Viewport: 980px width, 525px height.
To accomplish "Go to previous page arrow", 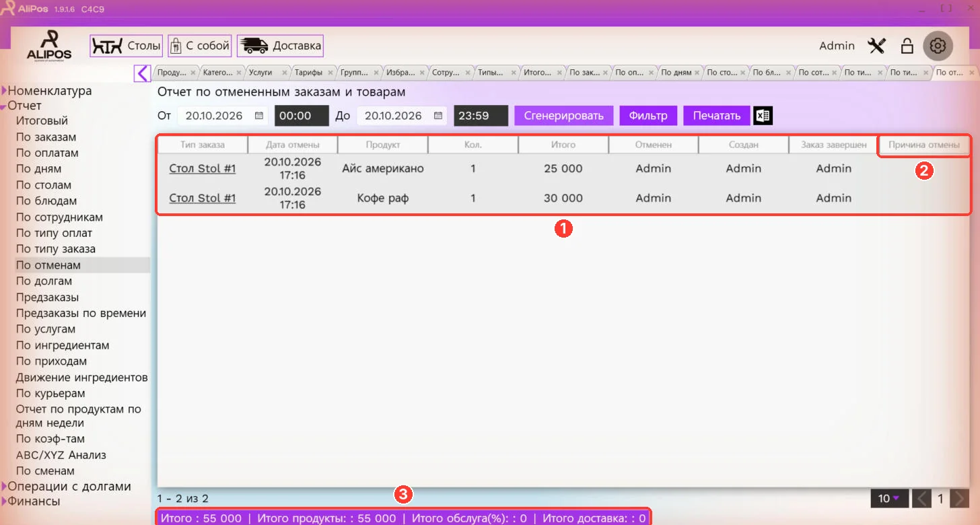I will pyautogui.click(x=923, y=499).
